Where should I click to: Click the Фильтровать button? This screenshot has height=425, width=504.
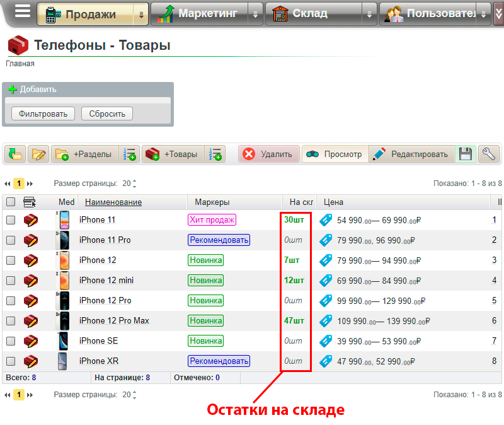tap(43, 114)
